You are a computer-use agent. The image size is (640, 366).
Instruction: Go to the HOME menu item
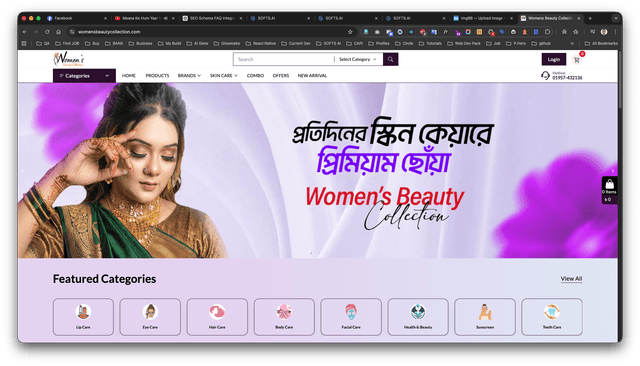(x=129, y=76)
